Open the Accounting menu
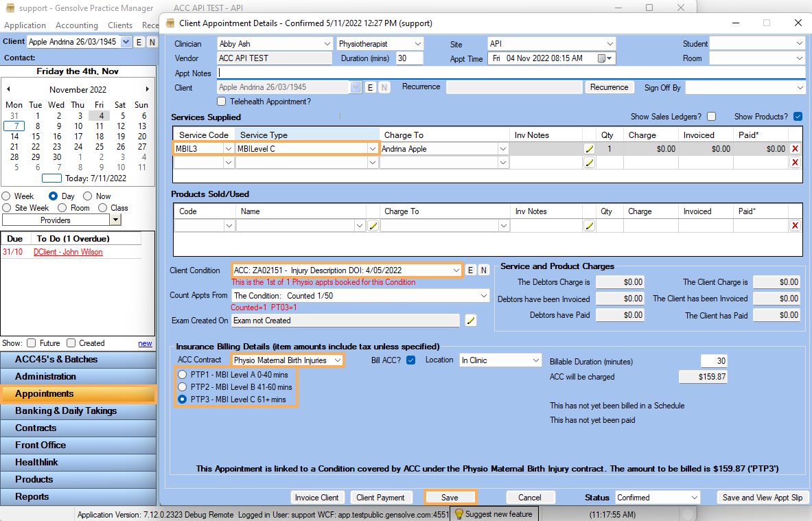Viewport: 812px width, 521px height. point(77,25)
